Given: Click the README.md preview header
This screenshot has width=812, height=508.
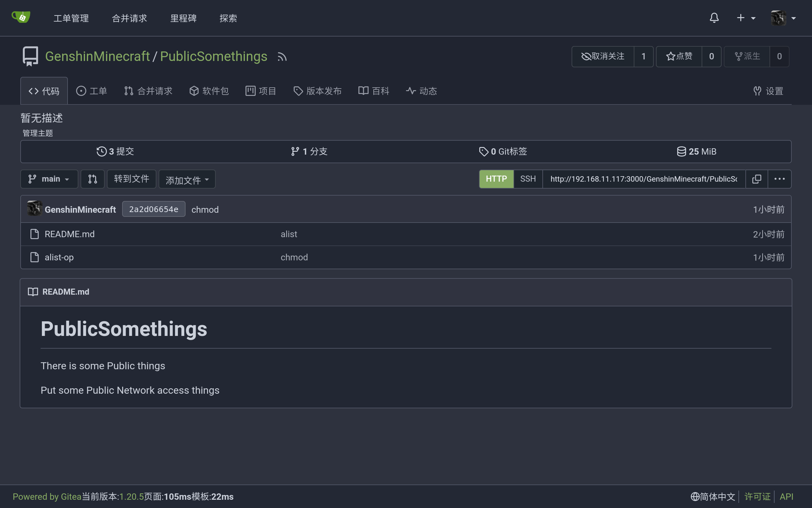Looking at the screenshot, I should (406, 292).
